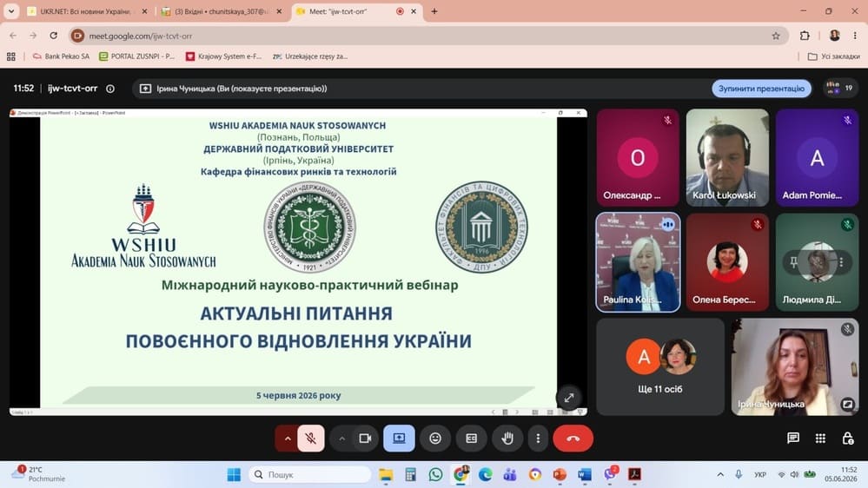Open Усі закладки folder
The image size is (868, 488).
pyautogui.click(x=833, y=56)
